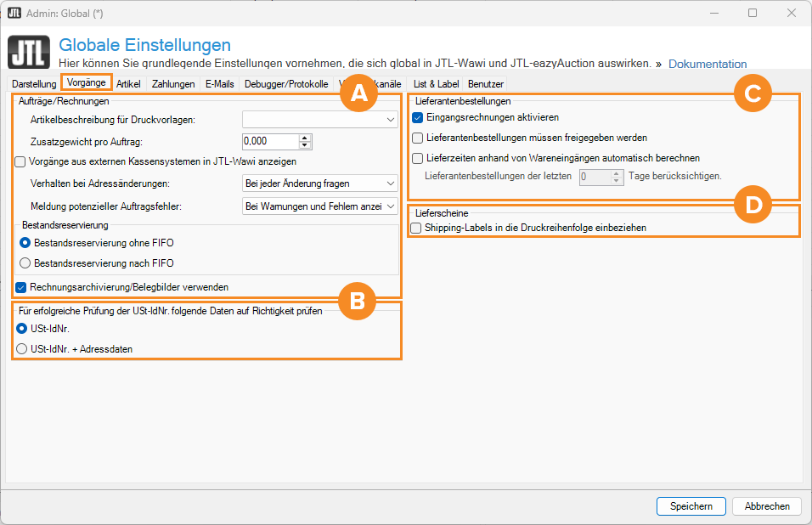This screenshot has width=812, height=525.
Task: Open the Debugger/Protokolle tab
Action: tap(285, 84)
